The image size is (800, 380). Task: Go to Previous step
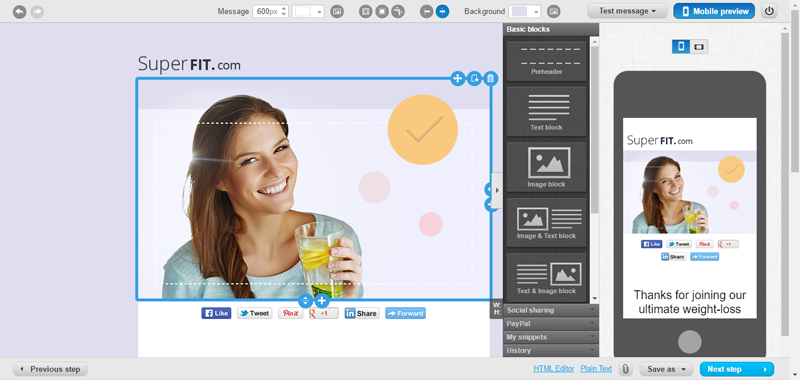tap(51, 369)
